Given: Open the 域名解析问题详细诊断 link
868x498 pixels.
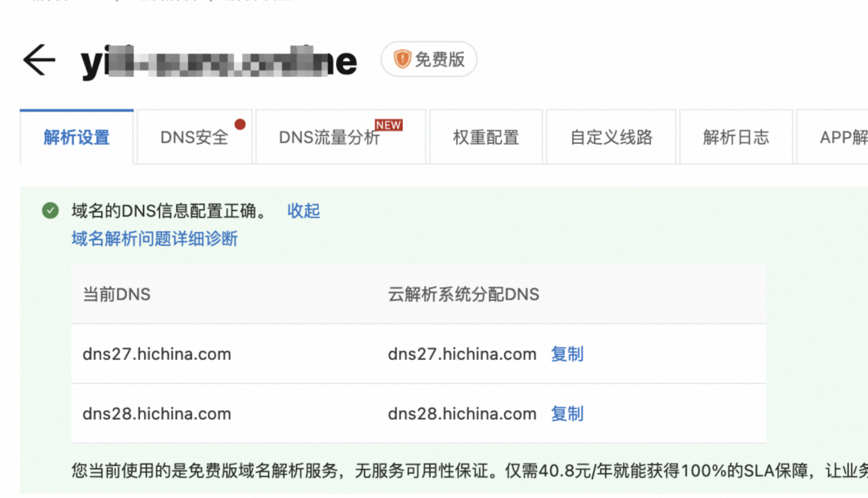Looking at the screenshot, I should coord(154,239).
